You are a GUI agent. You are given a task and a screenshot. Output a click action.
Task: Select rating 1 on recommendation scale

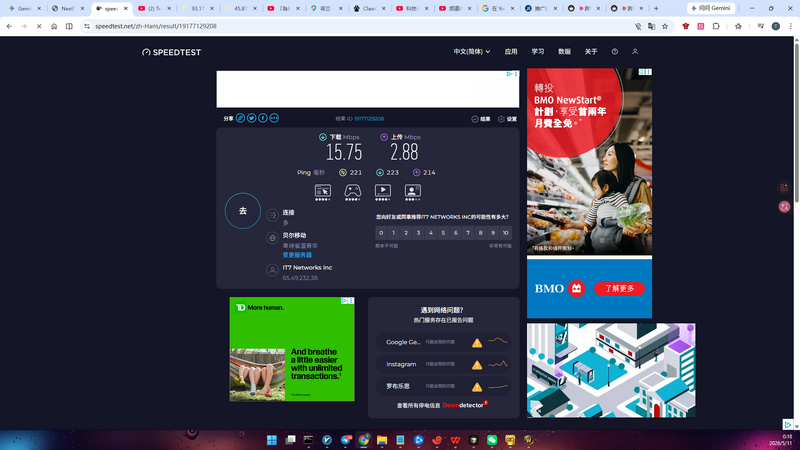[x=393, y=233]
